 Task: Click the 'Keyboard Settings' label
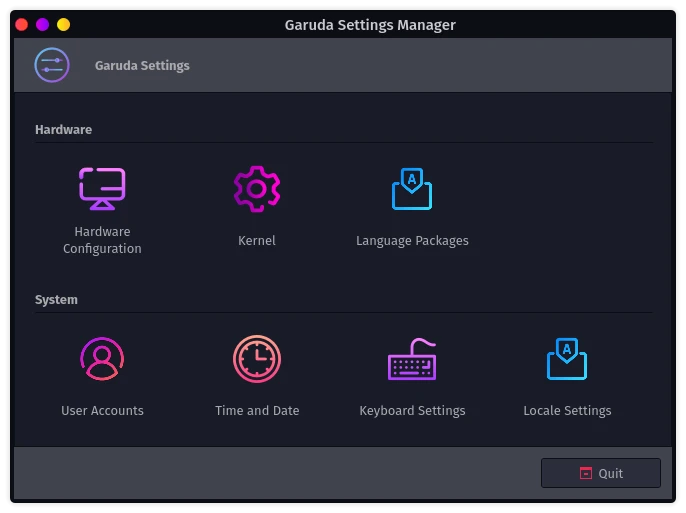(x=412, y=411)
